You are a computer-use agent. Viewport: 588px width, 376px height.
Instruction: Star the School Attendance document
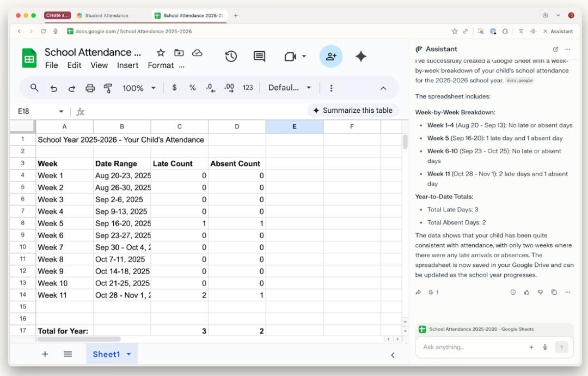161,53
